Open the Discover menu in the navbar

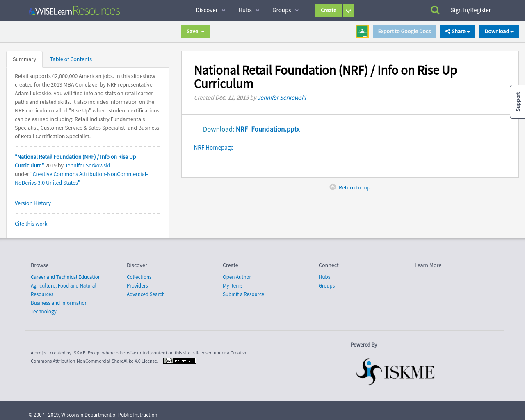click(x=207, y=10)
